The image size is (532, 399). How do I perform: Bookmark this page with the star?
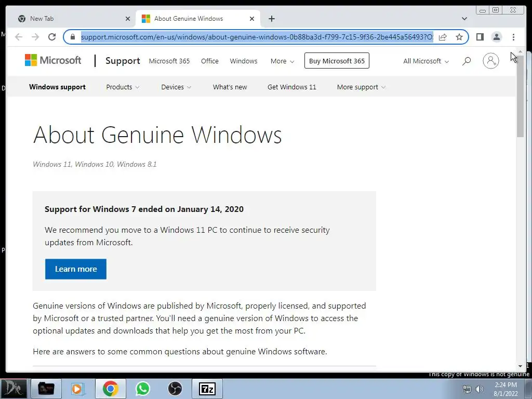tap(459, 37)
